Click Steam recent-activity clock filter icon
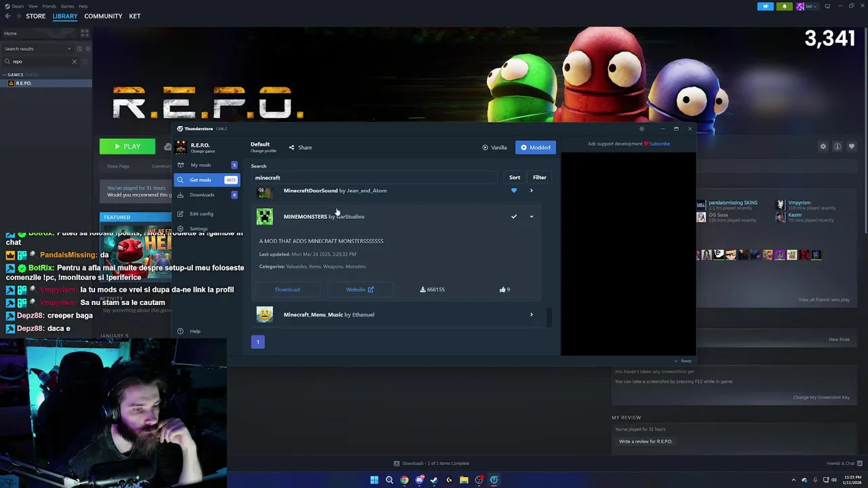This screenshot has height=488, width=868. pos(79,49)
